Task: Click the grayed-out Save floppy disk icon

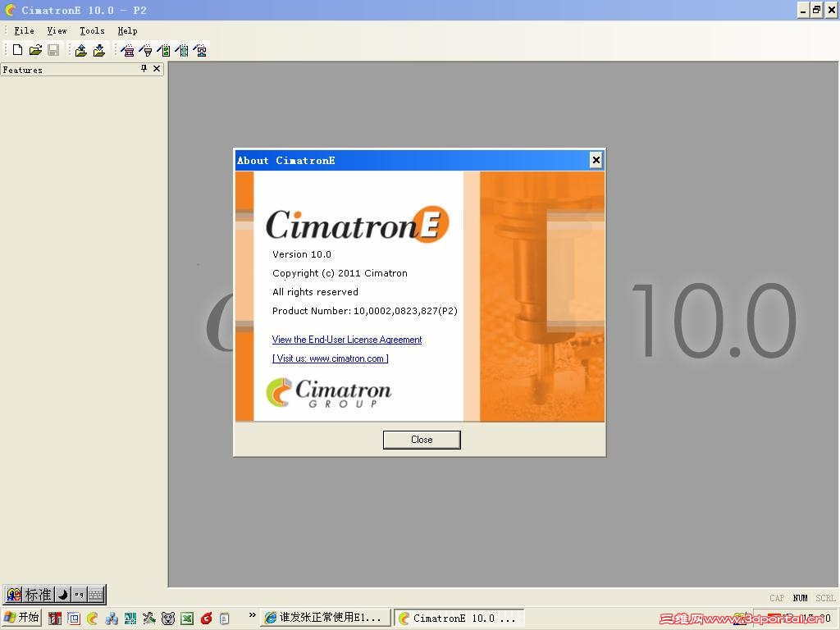Action: [53, 50]
